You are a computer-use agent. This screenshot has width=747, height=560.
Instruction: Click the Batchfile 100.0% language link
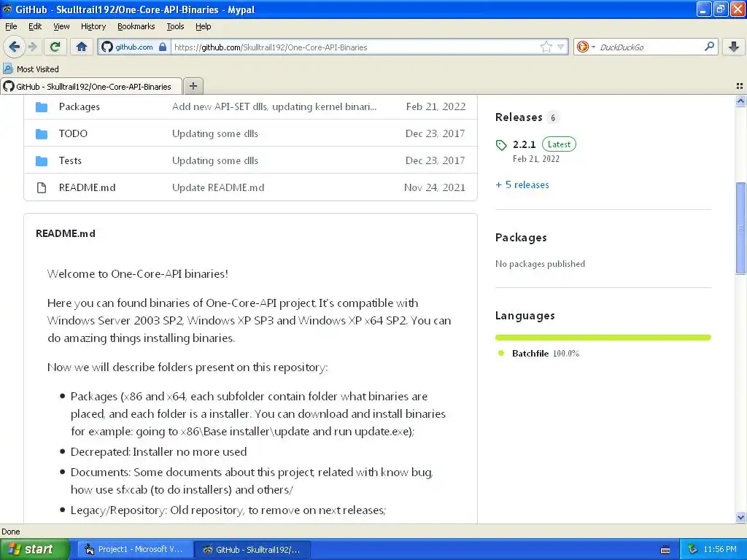(x=546, y=354)
